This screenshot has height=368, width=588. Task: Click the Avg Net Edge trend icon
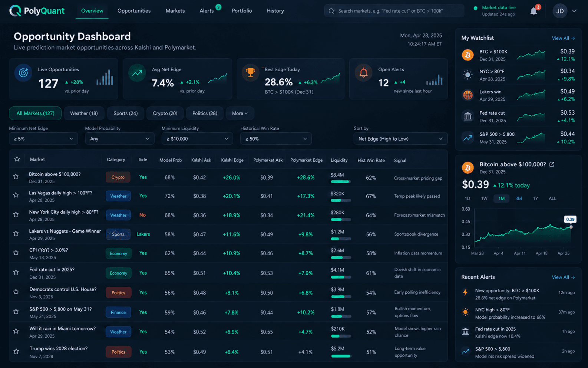(137, 73)
